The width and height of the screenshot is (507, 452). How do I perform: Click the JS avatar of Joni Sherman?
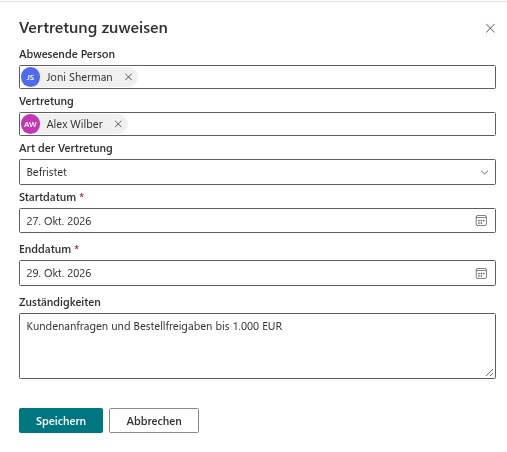pyautogui.click(x=30, y=77)
